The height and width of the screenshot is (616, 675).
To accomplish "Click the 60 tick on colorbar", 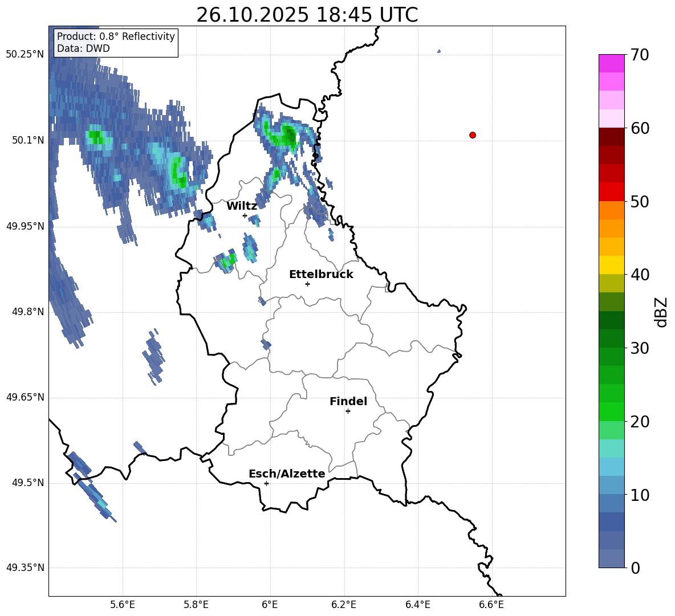I will pos(640,128).
